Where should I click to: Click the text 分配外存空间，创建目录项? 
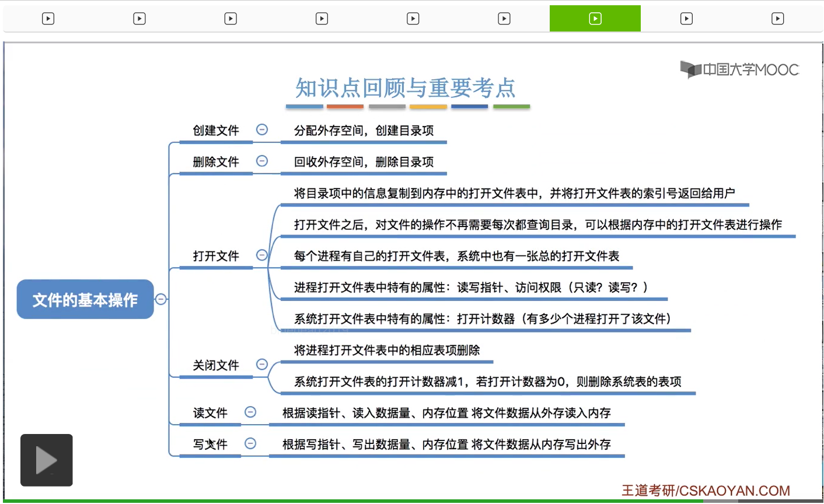tap(364, 131)
